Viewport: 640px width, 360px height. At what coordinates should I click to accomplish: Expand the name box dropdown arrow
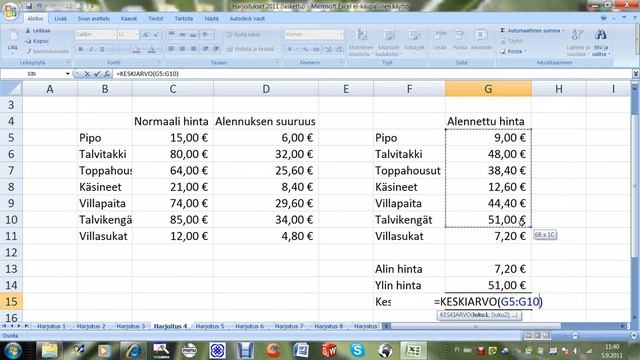pyautogui.click(x=67, y=74)
